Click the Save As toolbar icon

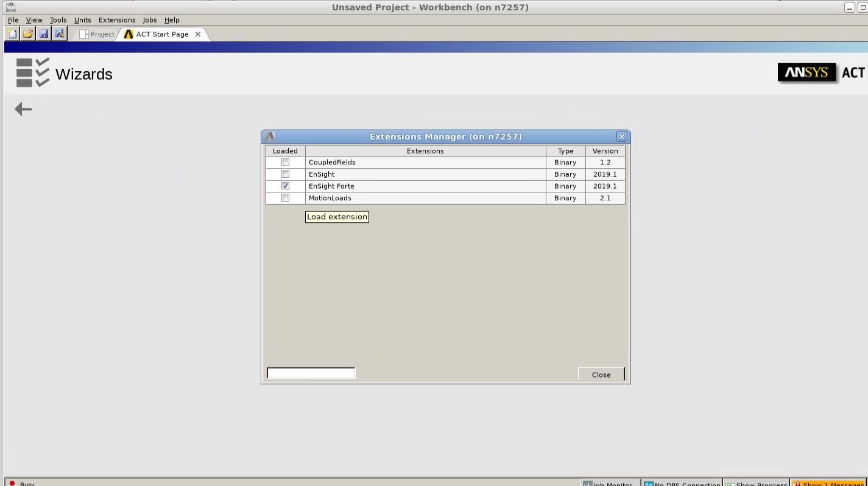pyautogui.click(x=59, y=33)
